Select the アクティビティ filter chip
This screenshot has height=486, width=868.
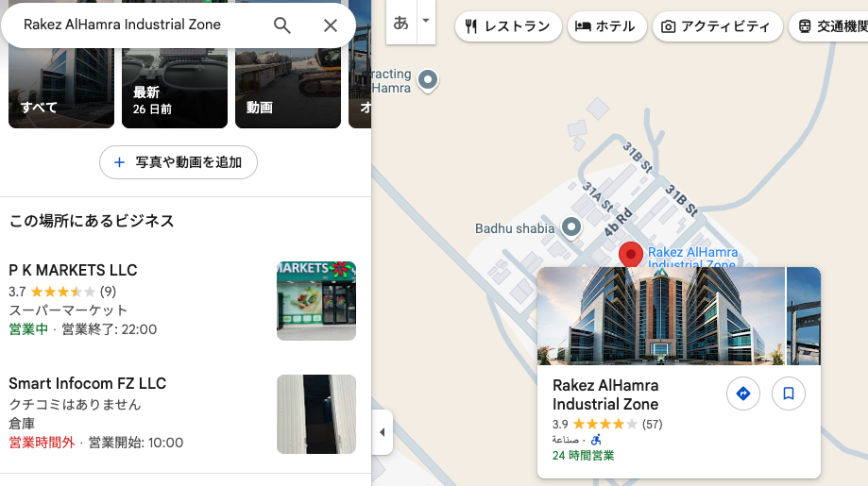[x=718, y=26]
